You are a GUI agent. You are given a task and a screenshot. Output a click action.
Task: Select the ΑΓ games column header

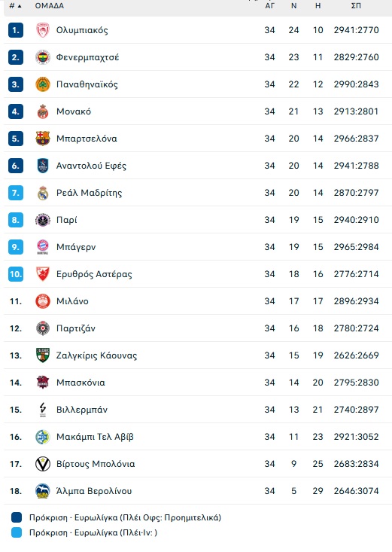pyautogui.click(x=269, y=5)
